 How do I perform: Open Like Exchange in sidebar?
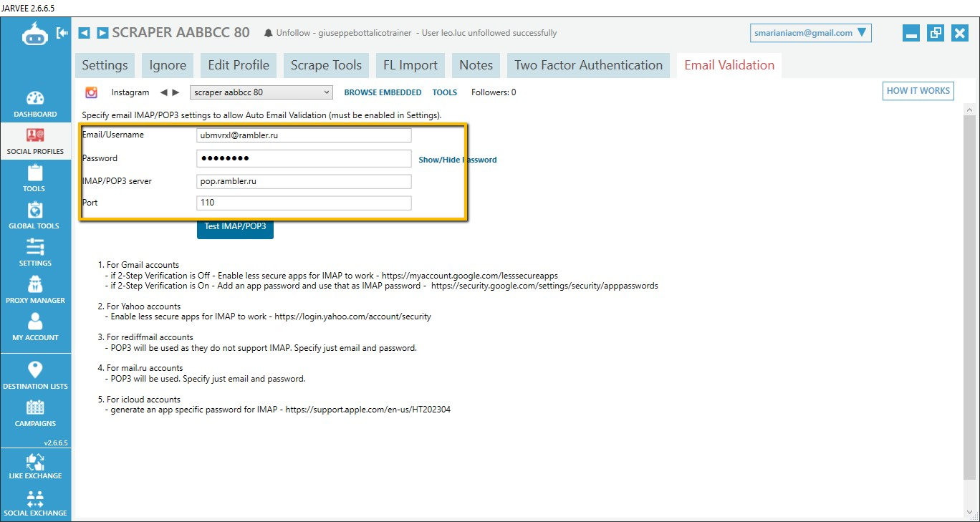pos(35,466)
